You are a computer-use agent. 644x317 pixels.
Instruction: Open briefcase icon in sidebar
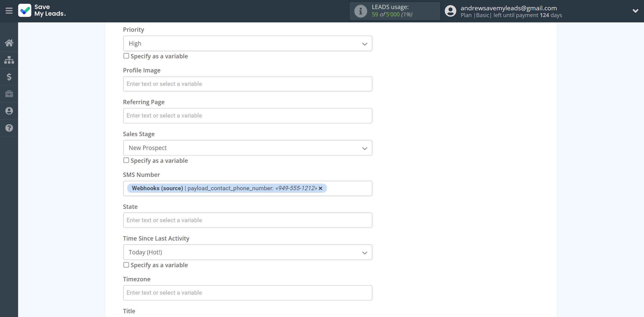pyautogui.click(x=9, y=94)
